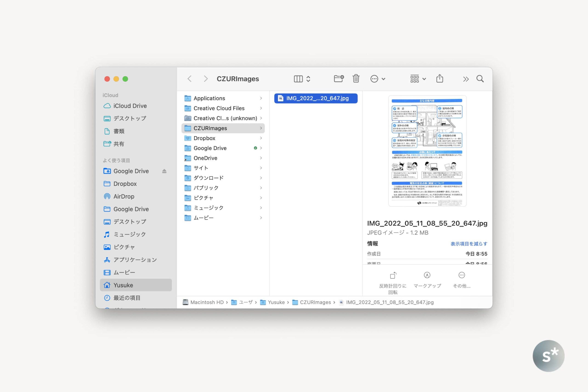Screen dimensions: 588x392
Task: Open iCloud Drive in sidebar
Action: (x=130, y=106)
